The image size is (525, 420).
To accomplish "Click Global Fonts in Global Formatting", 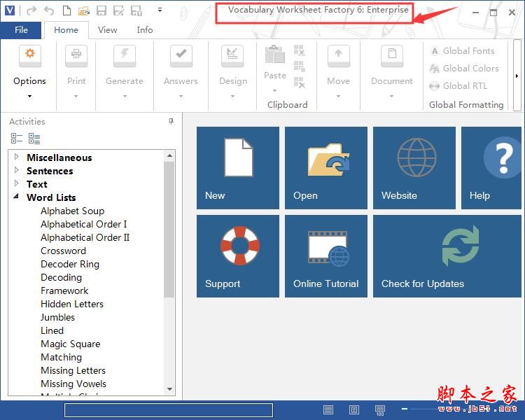I will tap(463, 51).
